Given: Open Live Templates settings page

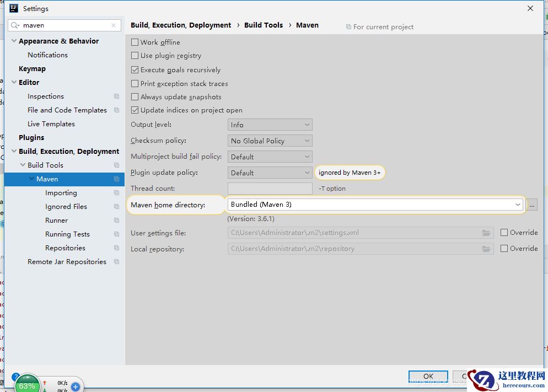Looking at the screenshot, I should [51, 124].
